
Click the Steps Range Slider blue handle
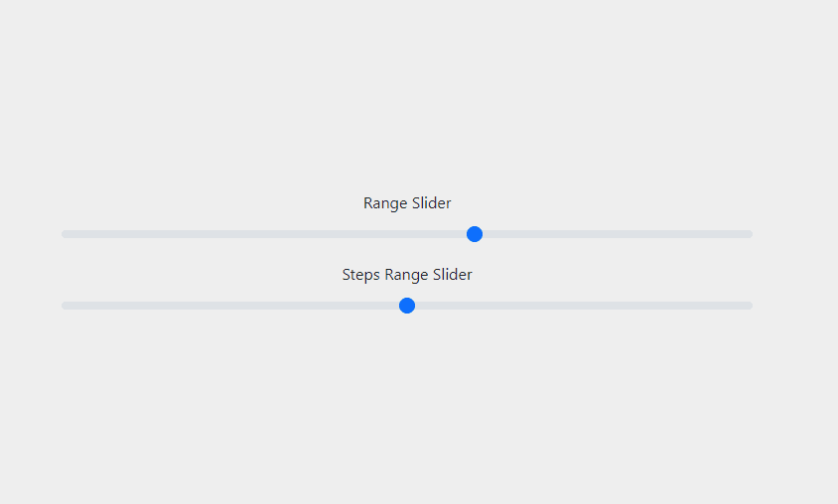(x=407, y=306)
